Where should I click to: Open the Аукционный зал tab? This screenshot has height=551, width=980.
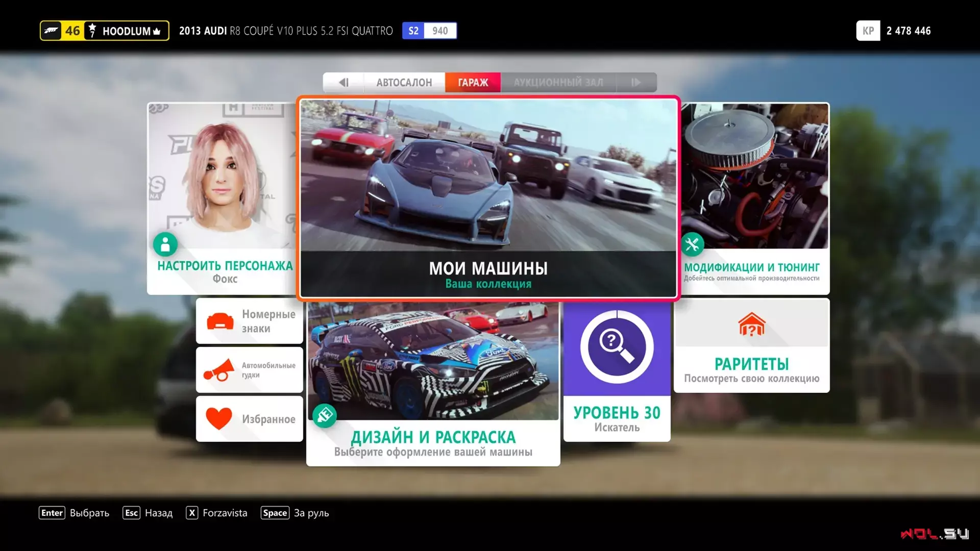click(x=558, y=82)
